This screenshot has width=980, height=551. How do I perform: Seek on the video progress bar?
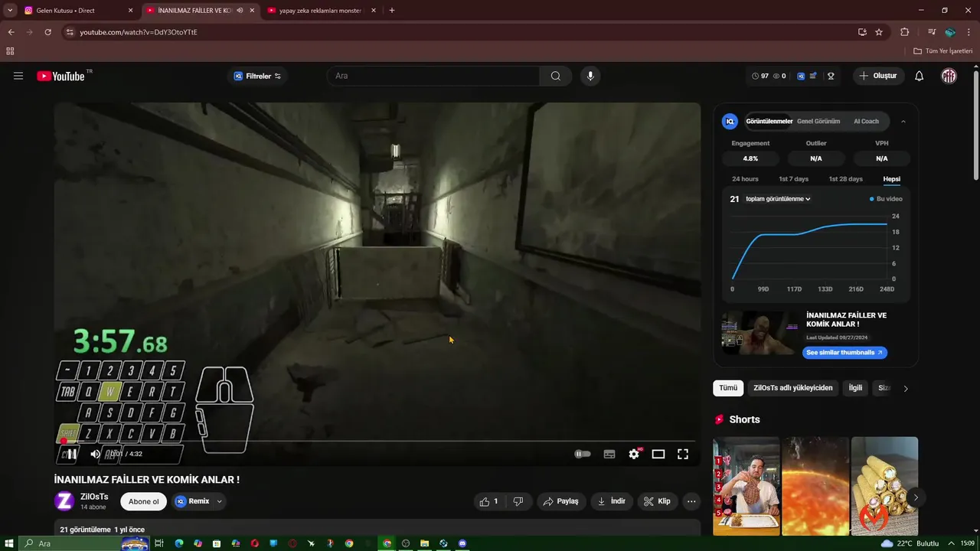(378, 442)
